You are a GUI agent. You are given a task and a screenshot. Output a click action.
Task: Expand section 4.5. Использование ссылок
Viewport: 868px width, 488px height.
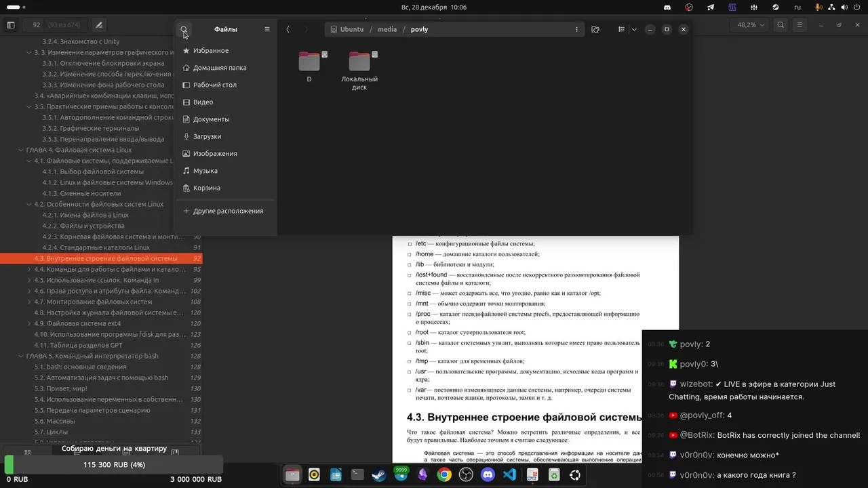point(29,280)
